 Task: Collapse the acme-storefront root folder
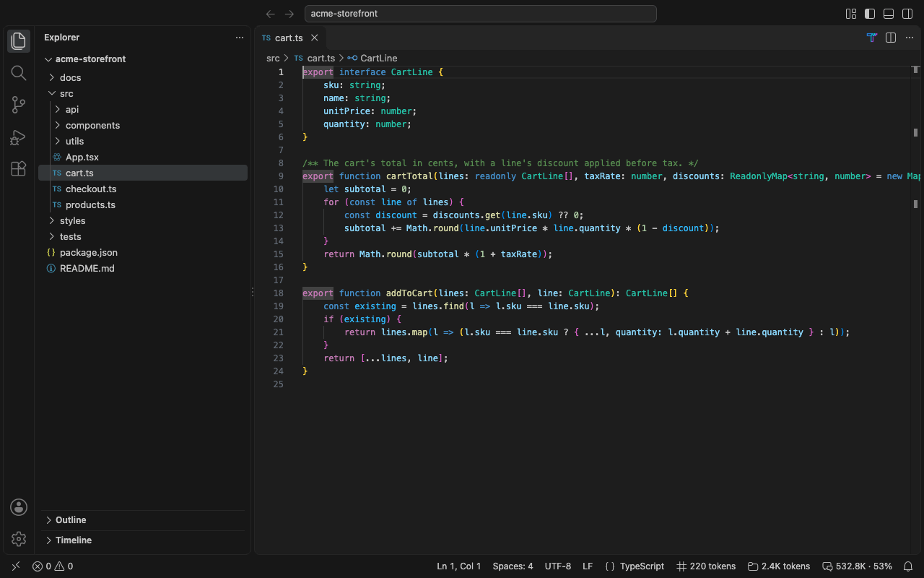[x=143, y=59]
